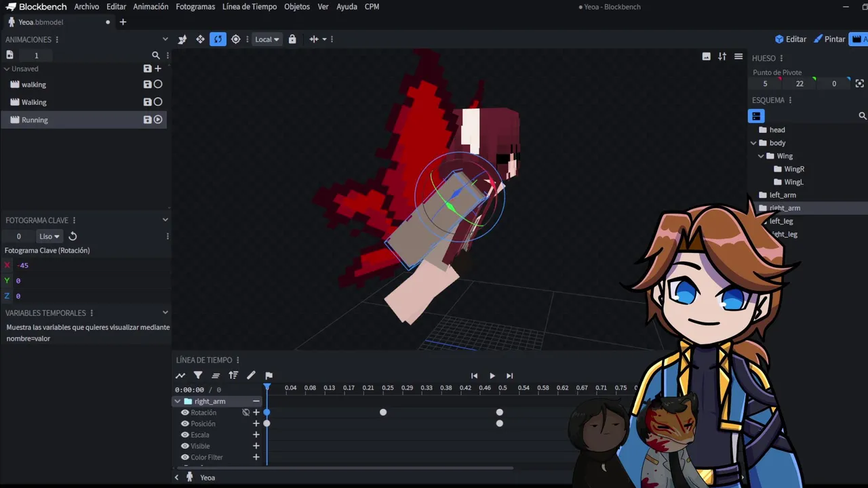This screenshot has width=868, height=488.
Task: Click the reset keyframe icon next to Liso
Action: coord(73,237)
